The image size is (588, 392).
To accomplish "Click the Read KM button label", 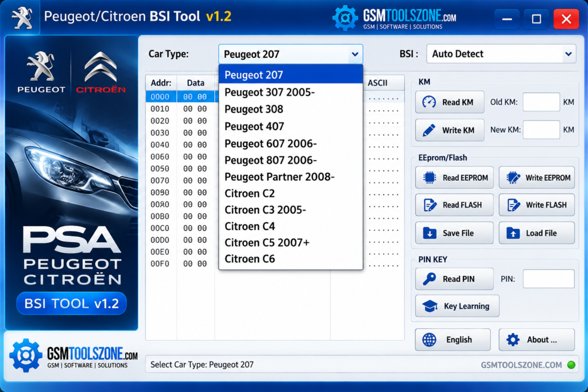I will pos(458,102).
